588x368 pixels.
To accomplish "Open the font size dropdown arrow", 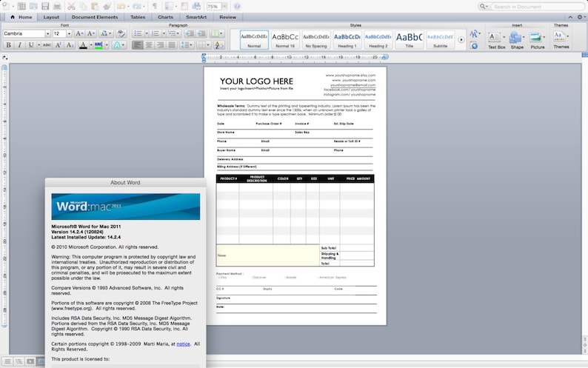I will point(69,33).
